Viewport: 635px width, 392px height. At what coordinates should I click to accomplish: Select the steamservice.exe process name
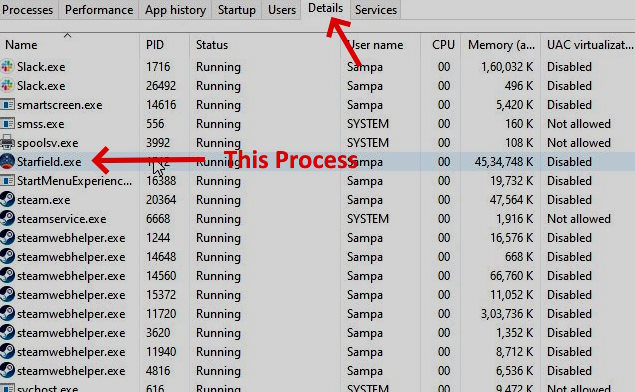click(62, 219)
